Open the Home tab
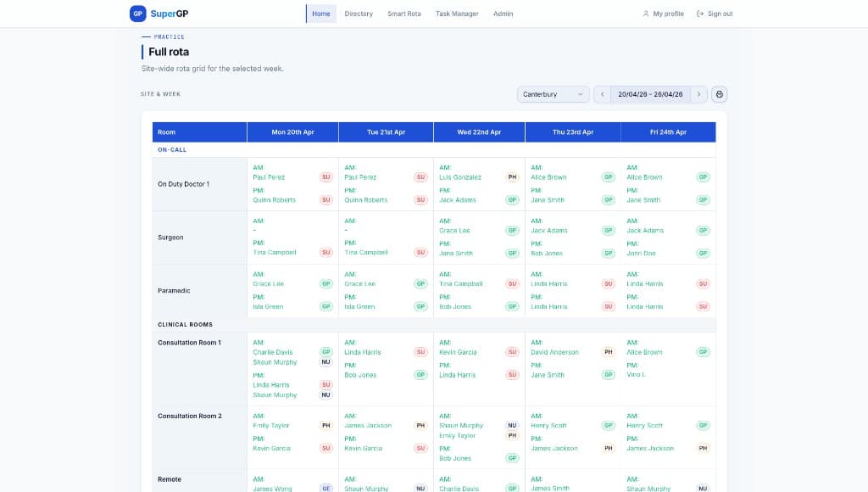 (321, 14)
